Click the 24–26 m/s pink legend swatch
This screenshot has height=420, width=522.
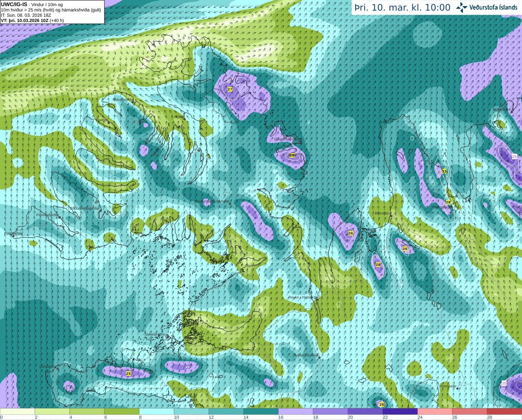(x=435, y=411)
